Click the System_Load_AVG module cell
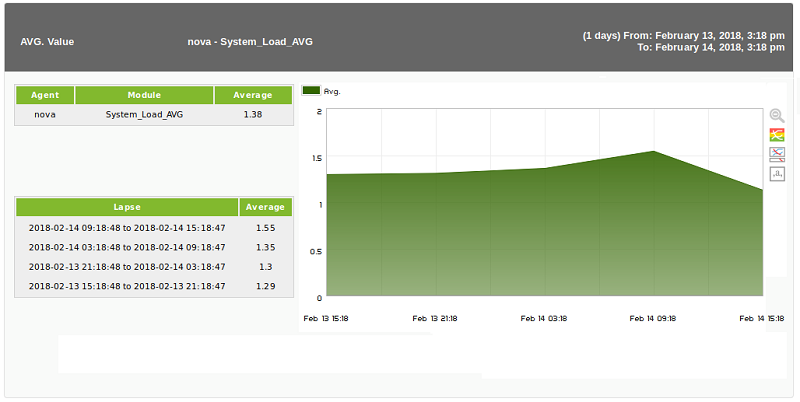Image resolution: width=800 pixels, height=402 pixels. click(x=144, y=115)
